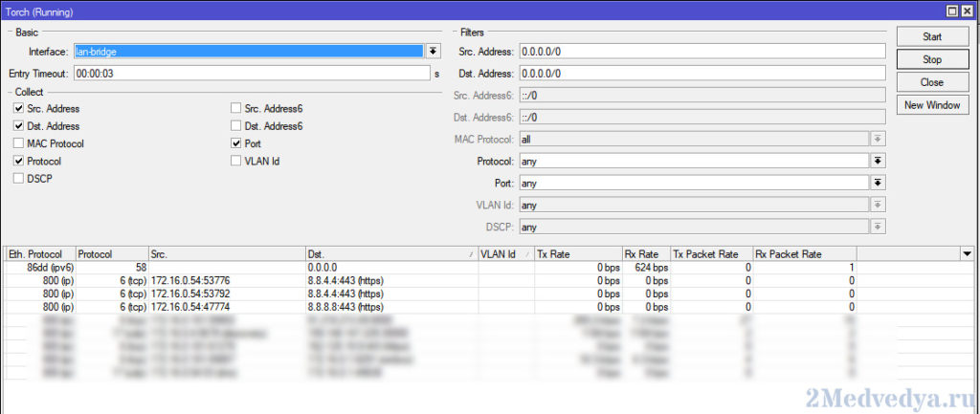Sort by Dst. column header
980x414 pixels.
(x=391, y=254)
